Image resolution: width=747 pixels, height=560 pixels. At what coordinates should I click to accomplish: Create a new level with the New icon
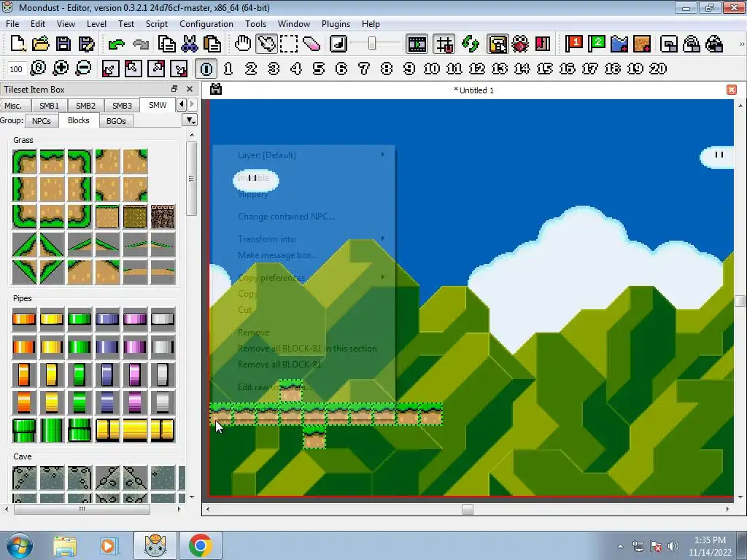(x=18, y=44)
